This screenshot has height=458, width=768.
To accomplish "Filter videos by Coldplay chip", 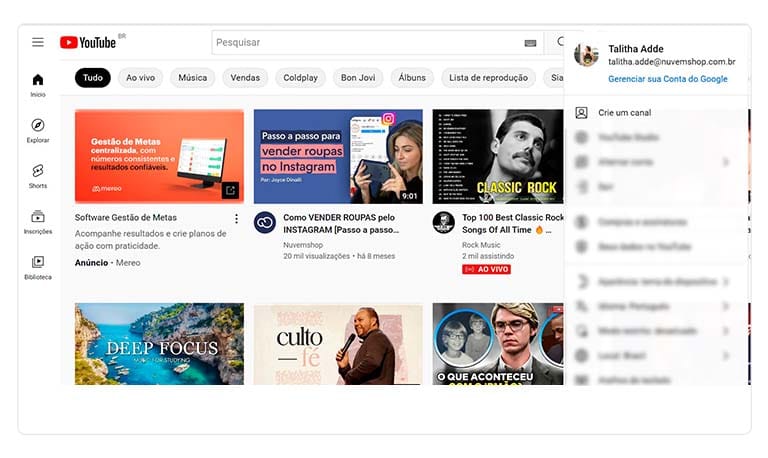I will (x=300, y=77).
